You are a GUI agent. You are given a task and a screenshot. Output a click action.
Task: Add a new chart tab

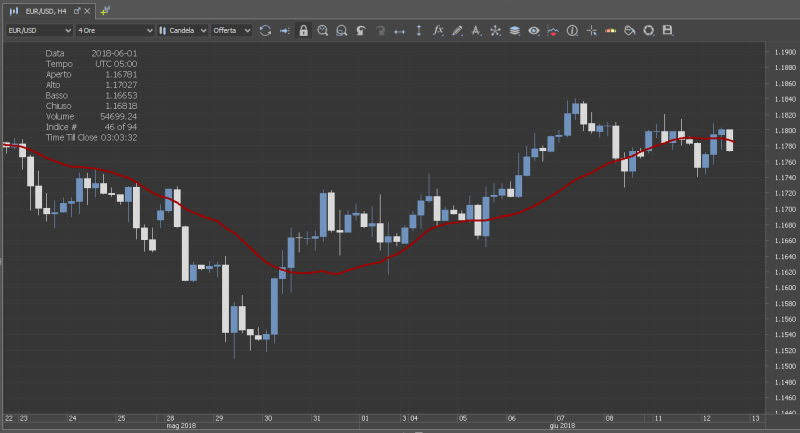(x=106, y=9)
